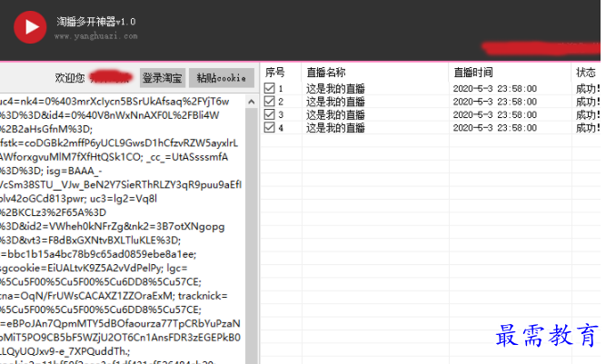Click the cookie text scrollbar up arrow
The image size is (606, 364).
pos(252,102)
